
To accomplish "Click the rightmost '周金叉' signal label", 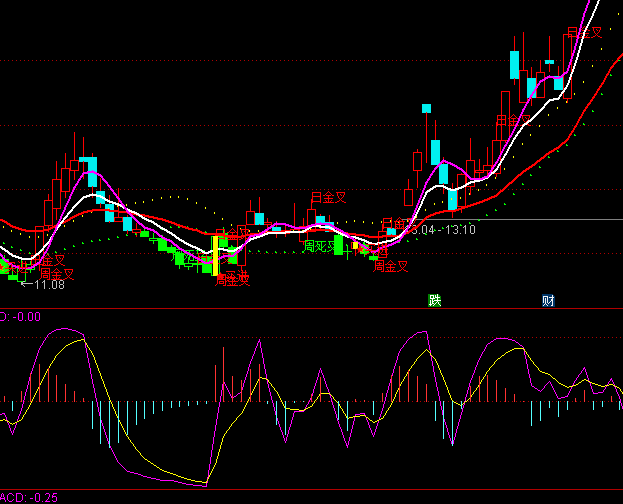I will coord(390,266).
